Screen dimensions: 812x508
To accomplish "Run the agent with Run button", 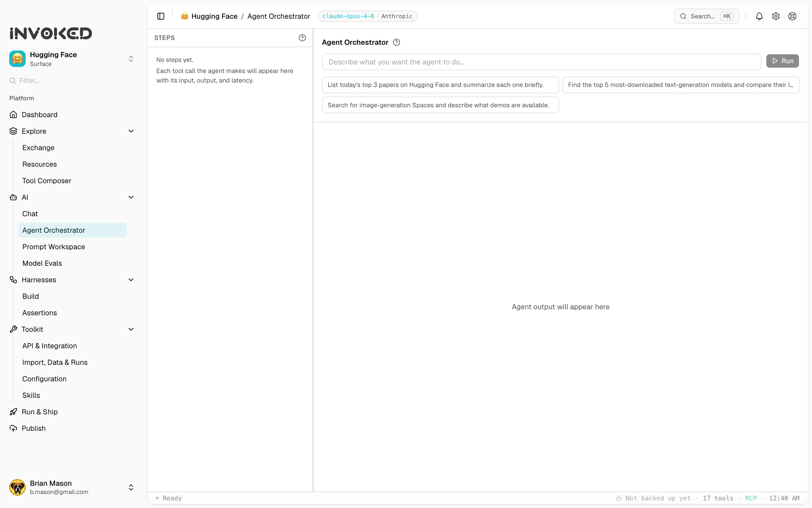I will pos(782,61).
